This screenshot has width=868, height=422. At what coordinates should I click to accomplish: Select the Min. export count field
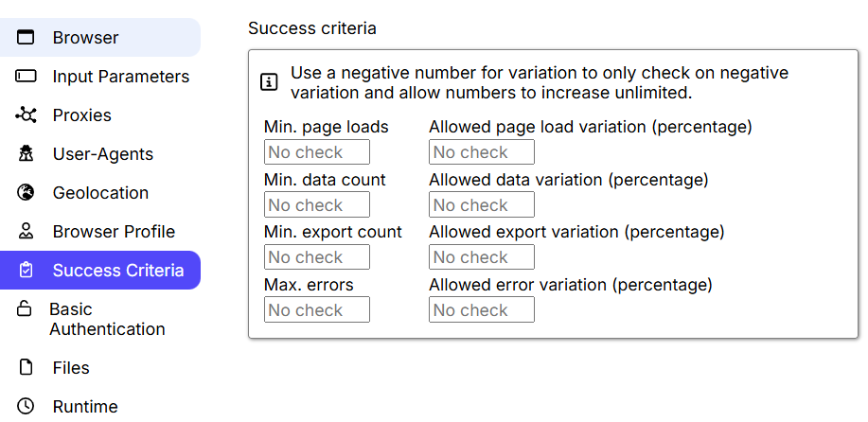click(x=317, y=257)
